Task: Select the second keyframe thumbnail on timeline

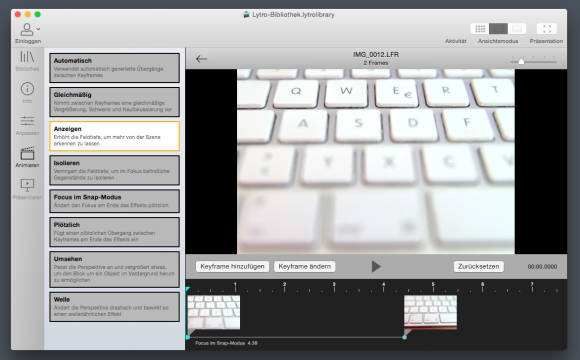Action: [431, 312]
